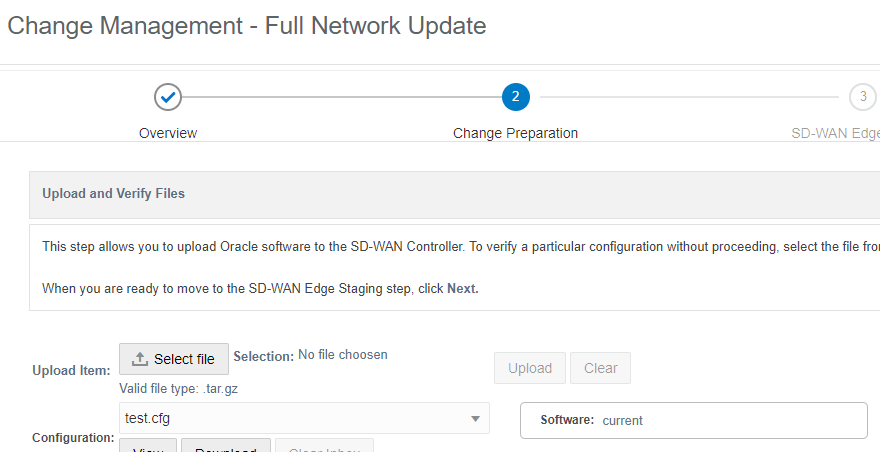Click the greyed-out Clear Inbox button

coord(324,447)
